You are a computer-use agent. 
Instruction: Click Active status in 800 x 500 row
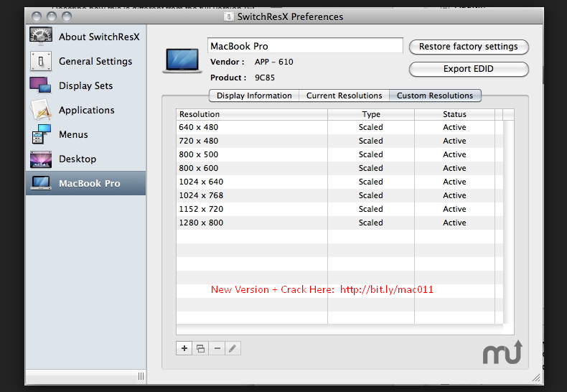[454, 154]
